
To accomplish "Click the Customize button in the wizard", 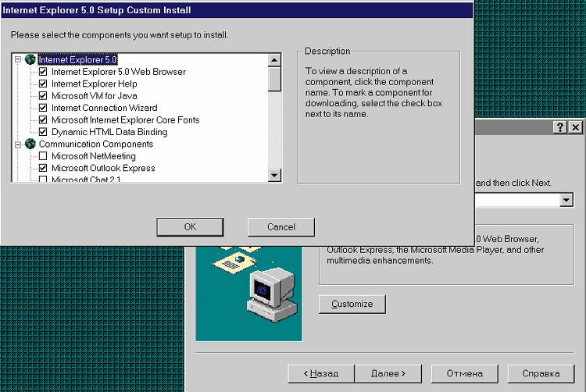I will (352, 304).
